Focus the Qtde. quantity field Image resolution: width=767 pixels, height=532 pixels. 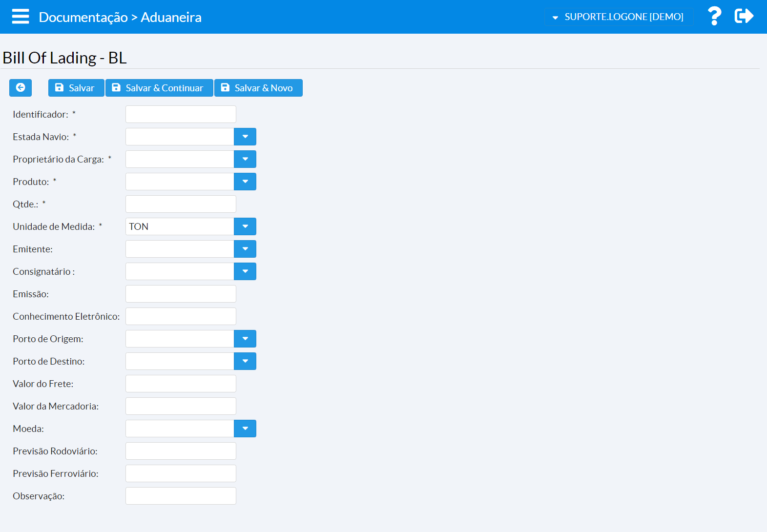click(181, 204)
